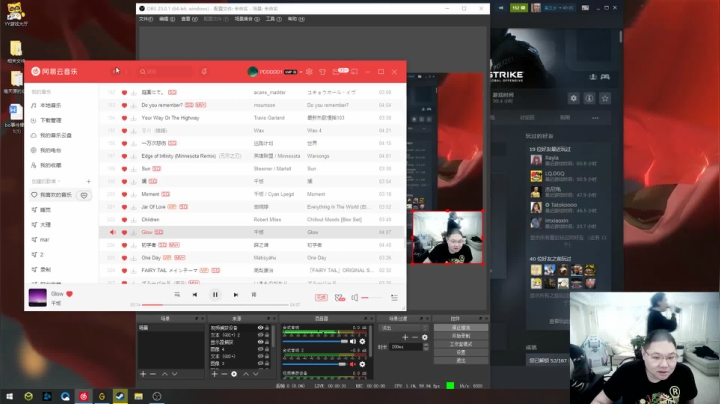This screenshot has height=404, width=720.
Task: Add a new playlist with plus icon
Action: click(x=89, y=181)
